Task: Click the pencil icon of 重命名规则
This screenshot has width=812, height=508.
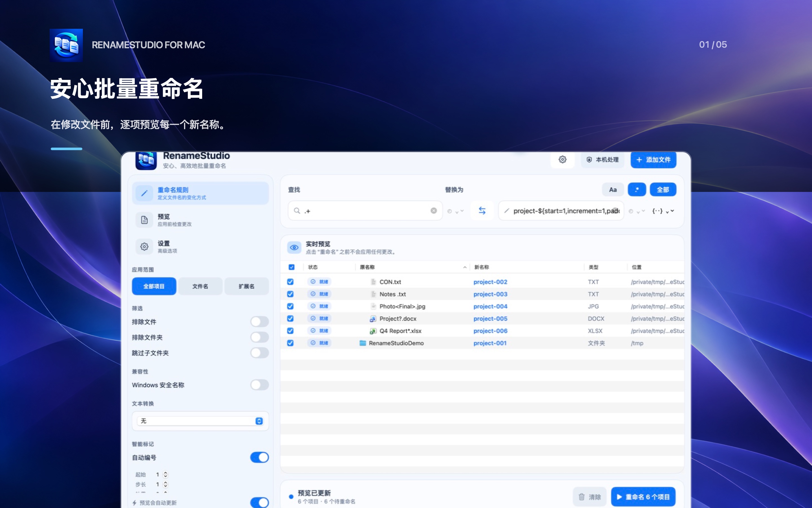Action: click(144, 193)
